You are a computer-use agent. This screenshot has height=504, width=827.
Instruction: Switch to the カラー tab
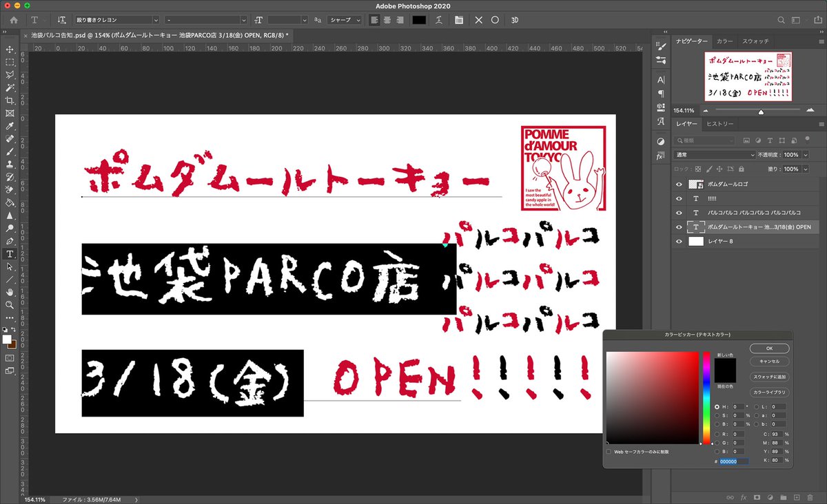[724, 41]
